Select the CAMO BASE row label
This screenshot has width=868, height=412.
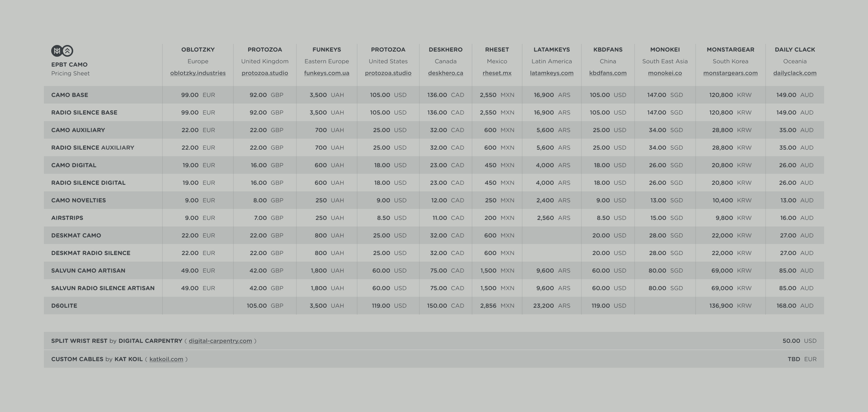70,95
